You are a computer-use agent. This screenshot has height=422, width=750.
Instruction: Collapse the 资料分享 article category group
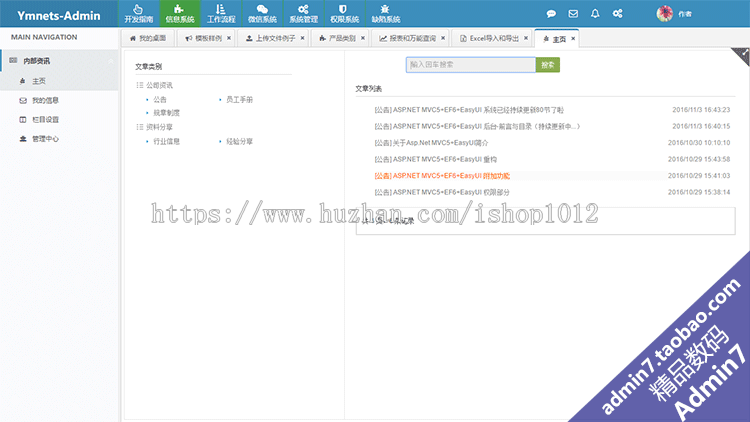tap(140, 127)
